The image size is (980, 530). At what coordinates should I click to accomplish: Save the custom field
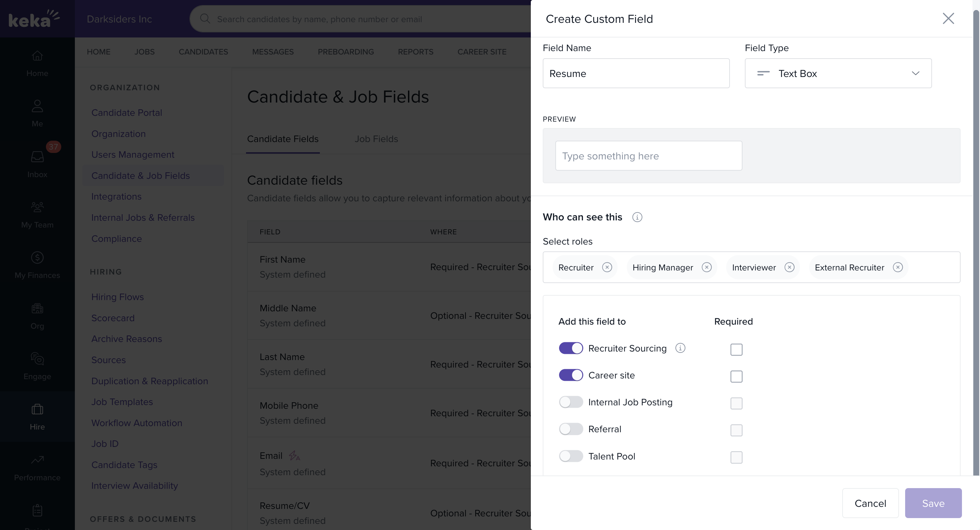[933, 503]
